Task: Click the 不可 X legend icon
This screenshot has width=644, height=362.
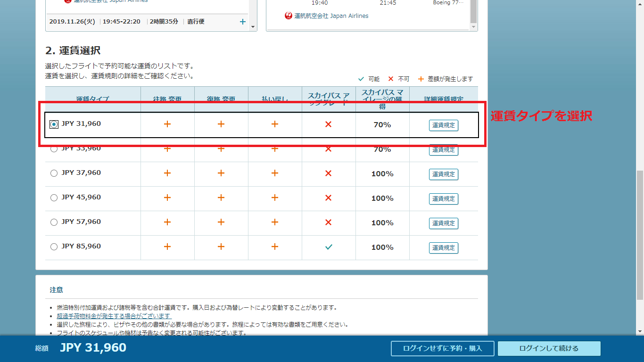Action: point(390,79)
